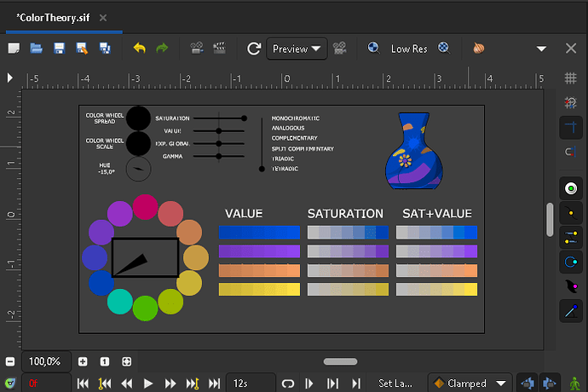
Task: Open file with the folder icon
Action: pos(37,49)
